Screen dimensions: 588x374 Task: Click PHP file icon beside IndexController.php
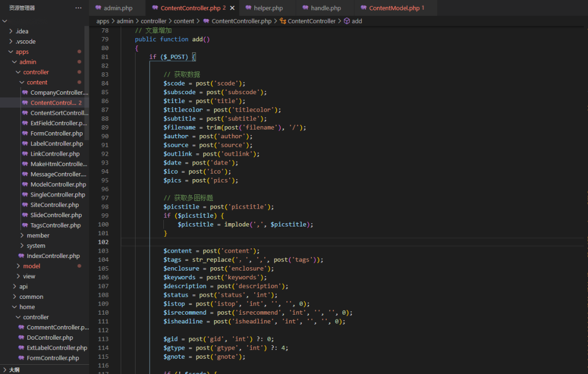click(21, 255)
